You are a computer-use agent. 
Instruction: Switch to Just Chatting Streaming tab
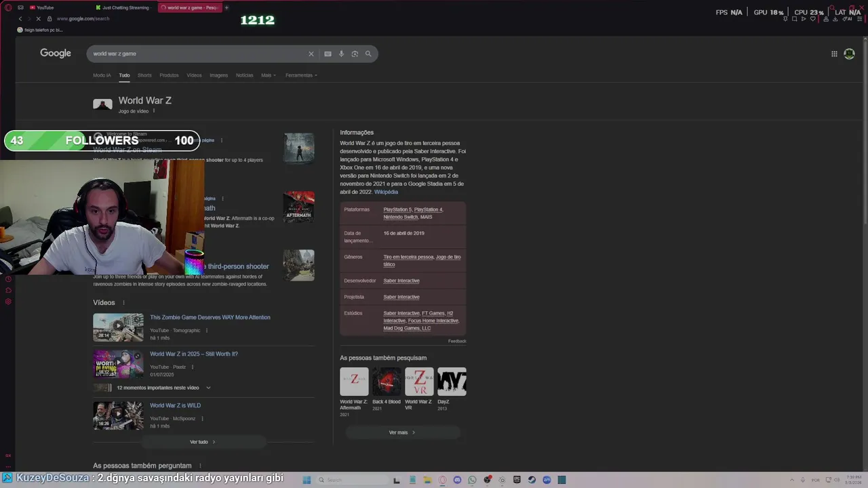(x=125, y=7)
